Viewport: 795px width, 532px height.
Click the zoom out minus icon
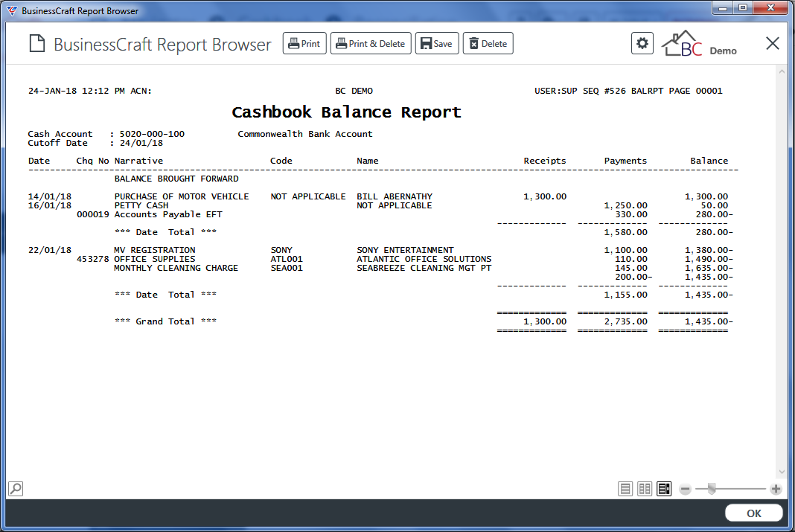pyautogui.click(x=685, y=489)
